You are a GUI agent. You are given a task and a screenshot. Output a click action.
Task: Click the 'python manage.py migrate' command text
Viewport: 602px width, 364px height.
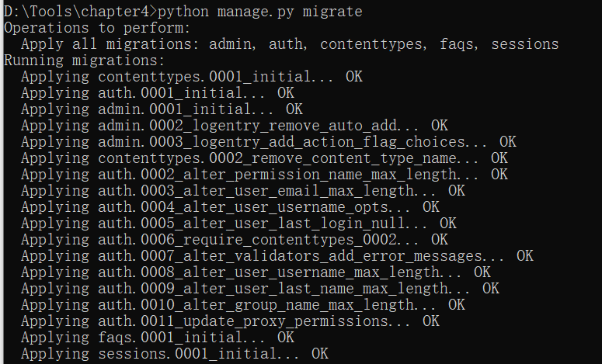click(259, 11)
